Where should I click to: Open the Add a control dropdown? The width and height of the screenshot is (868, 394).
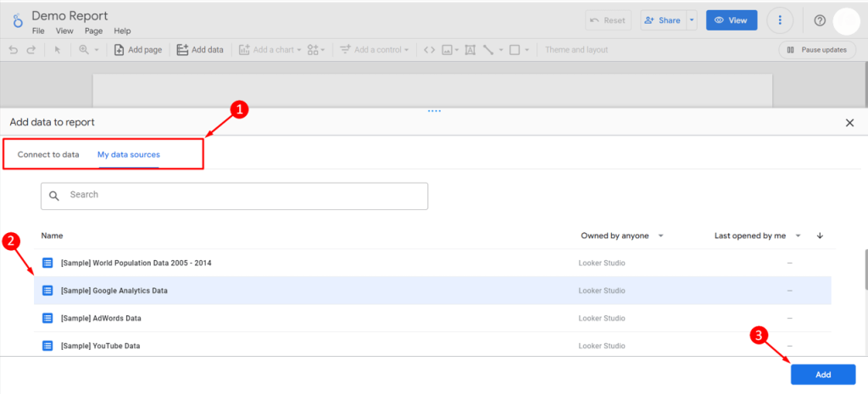coord(374,50)
